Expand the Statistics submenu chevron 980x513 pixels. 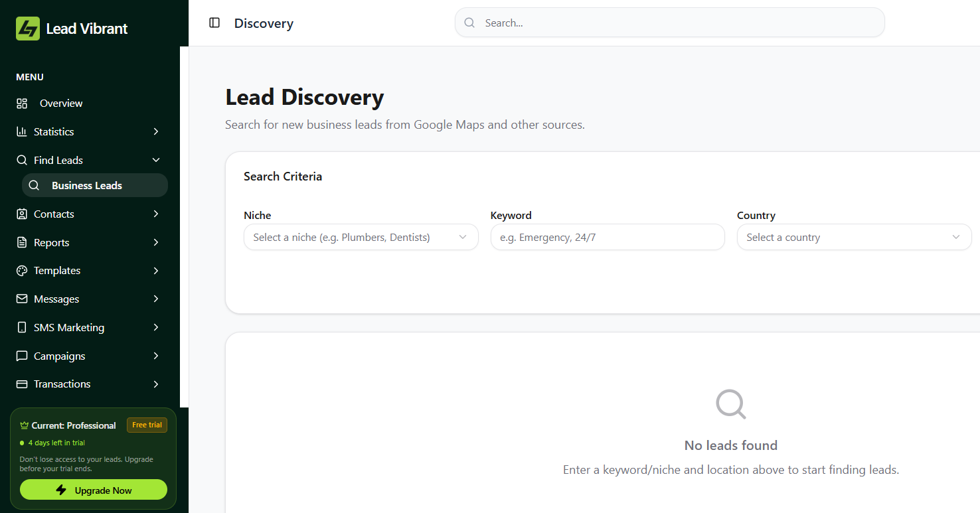point(156,131)
